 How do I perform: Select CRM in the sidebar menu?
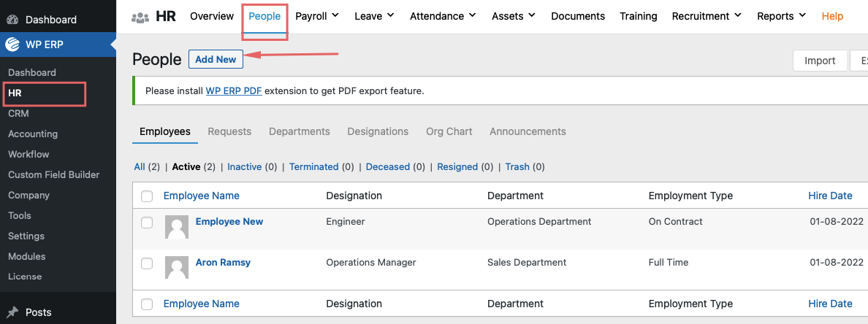click(18, 114)
